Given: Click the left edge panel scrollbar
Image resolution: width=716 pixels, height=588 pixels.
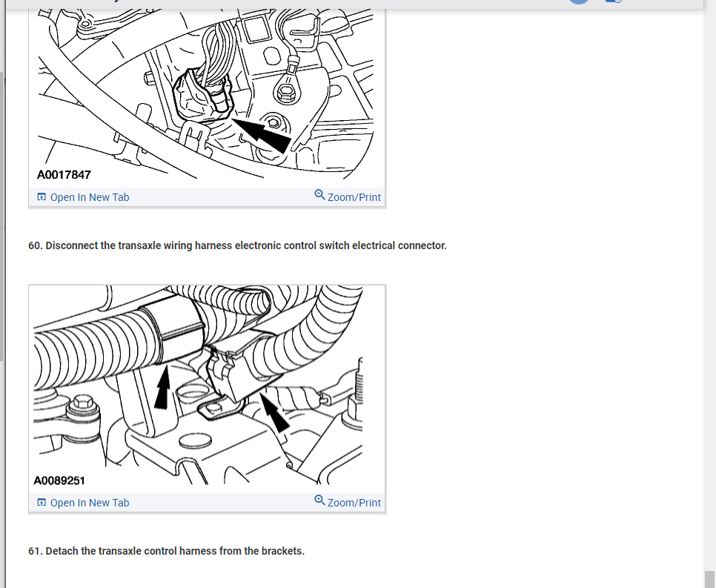Looking at the screenshot, I should (1, 216).
